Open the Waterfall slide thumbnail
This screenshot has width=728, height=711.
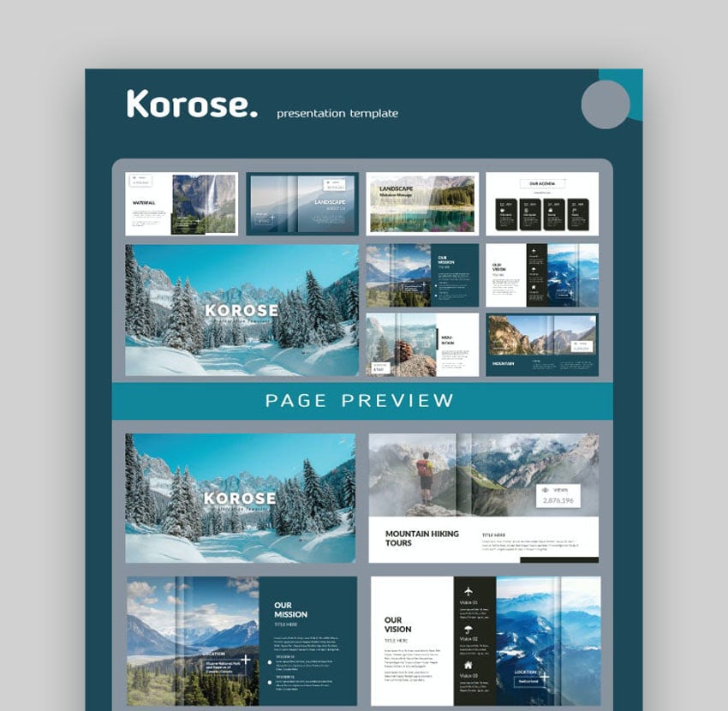click(x=181, y=204)
